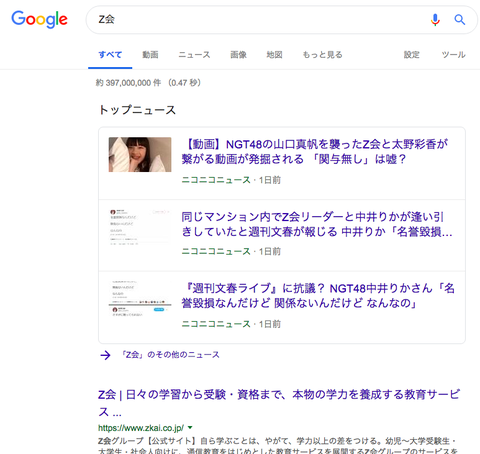Expand the zkai.co.jp URL dropdown arrow
This screenshot has height=454, width=480.
[x=190, y=427]
